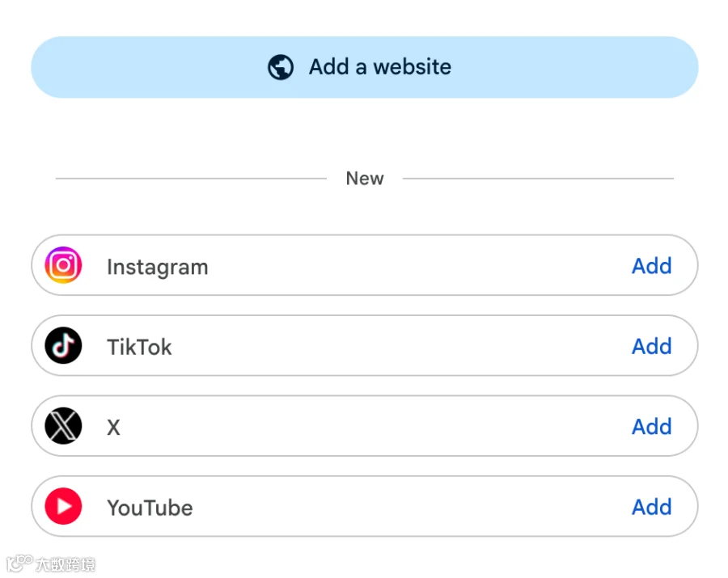Select the Instagram label text
The width and height of the screenshot is (728, 578).
pyautogui.click(x=158, y=268)
